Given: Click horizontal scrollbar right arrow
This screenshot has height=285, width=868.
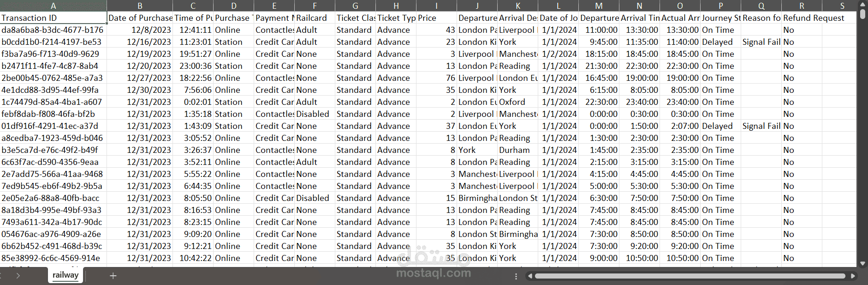Looking at the screenshot, I should 853,276.
